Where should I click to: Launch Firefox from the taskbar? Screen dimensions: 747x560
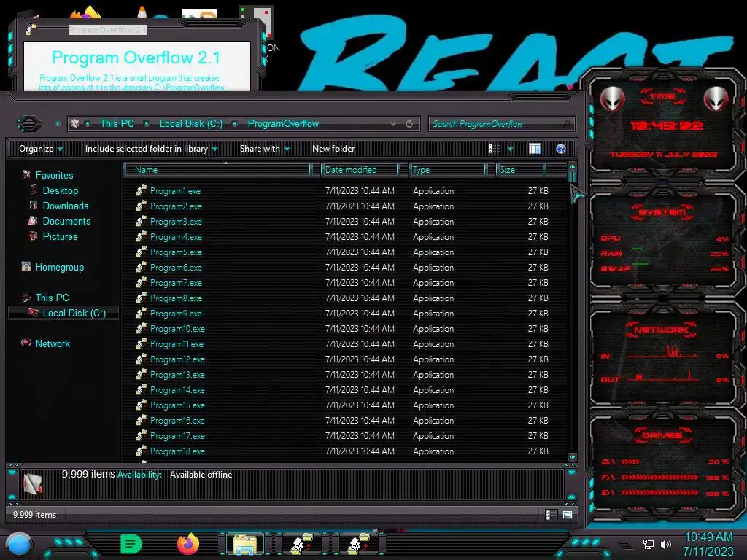point(188,544)
